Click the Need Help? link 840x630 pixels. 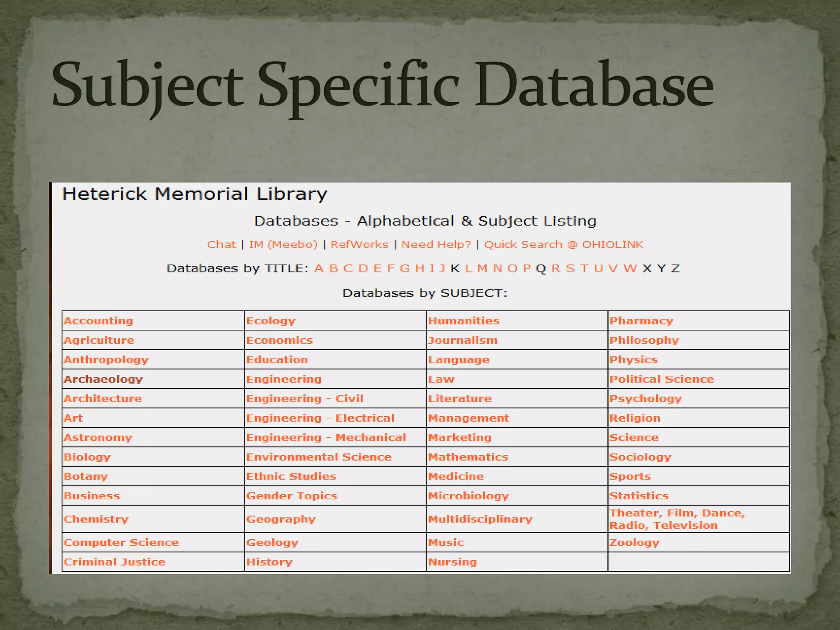[436, 245]
